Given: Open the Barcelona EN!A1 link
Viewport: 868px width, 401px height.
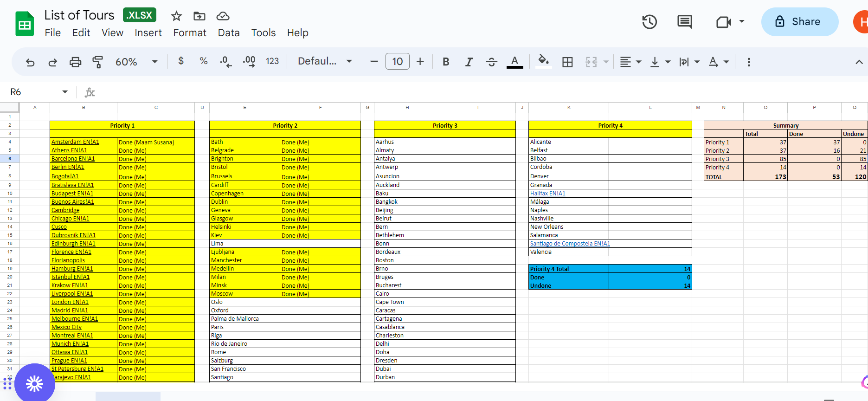Looking at the screenshot, I should pyautogui.click(x=73, y=159).
